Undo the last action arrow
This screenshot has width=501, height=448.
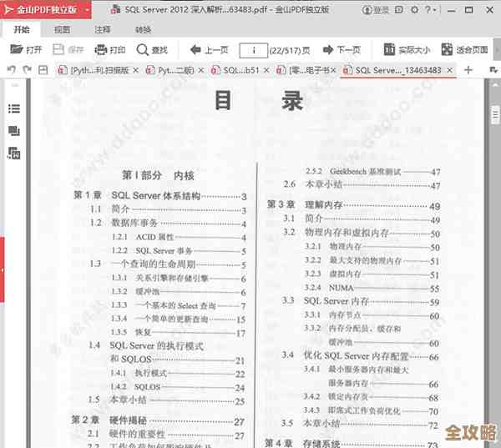tap(12, 69)
